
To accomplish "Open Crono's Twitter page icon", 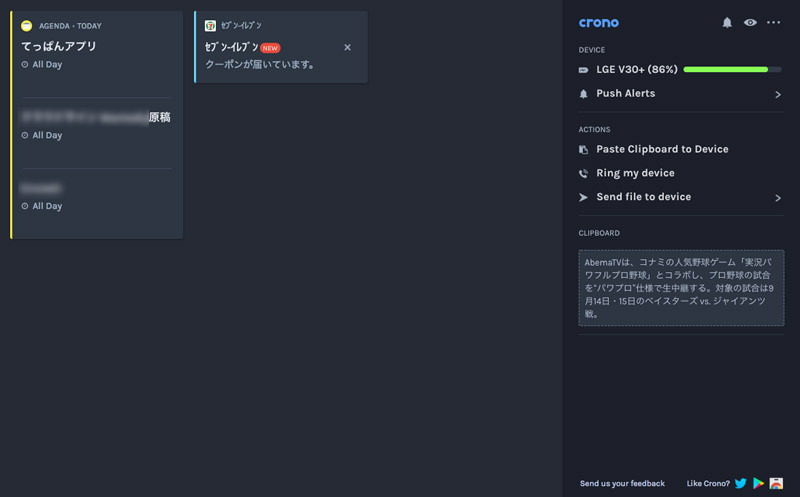I will pyautogui.click(x=741, y=483).
